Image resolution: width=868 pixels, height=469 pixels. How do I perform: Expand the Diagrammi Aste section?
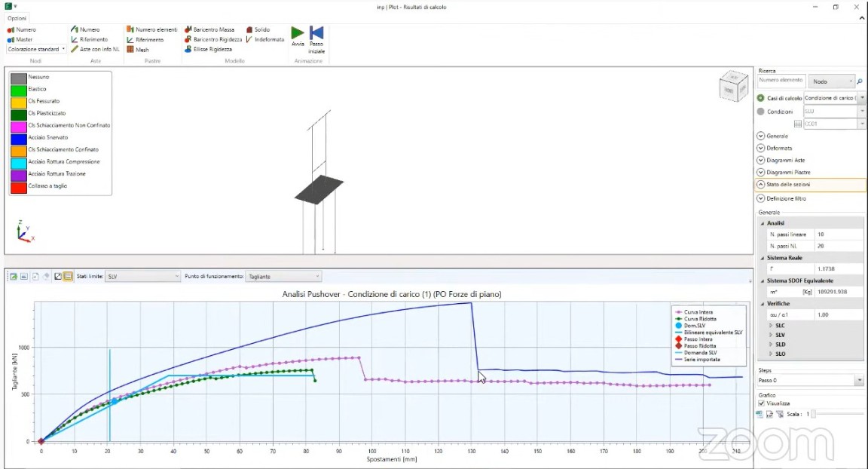pos(761,160)
